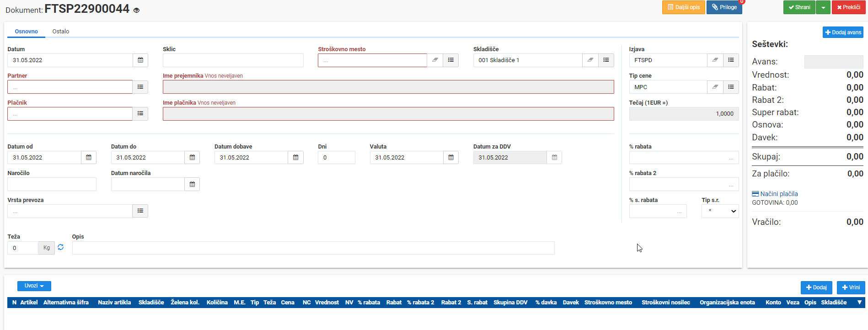
Task: Click the Stroškovni nosilec column header
Action: click(666, 303)
